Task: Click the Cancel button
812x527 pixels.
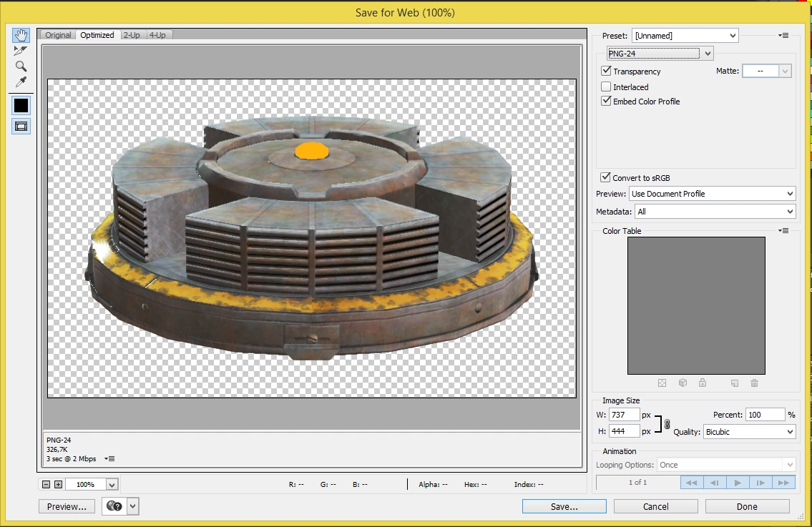Action: point(655,506)
